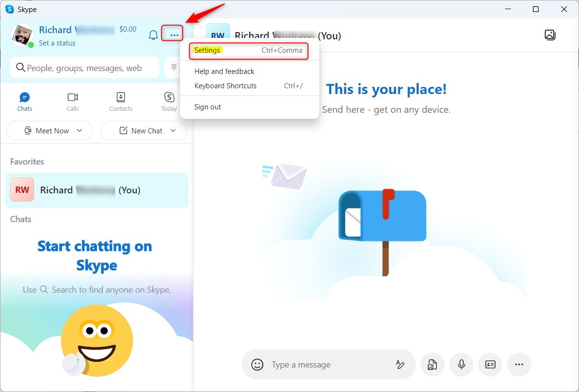Open the dial pad icon beside search
Viewport: 579px width, 392px height.
tap(173, 68)
